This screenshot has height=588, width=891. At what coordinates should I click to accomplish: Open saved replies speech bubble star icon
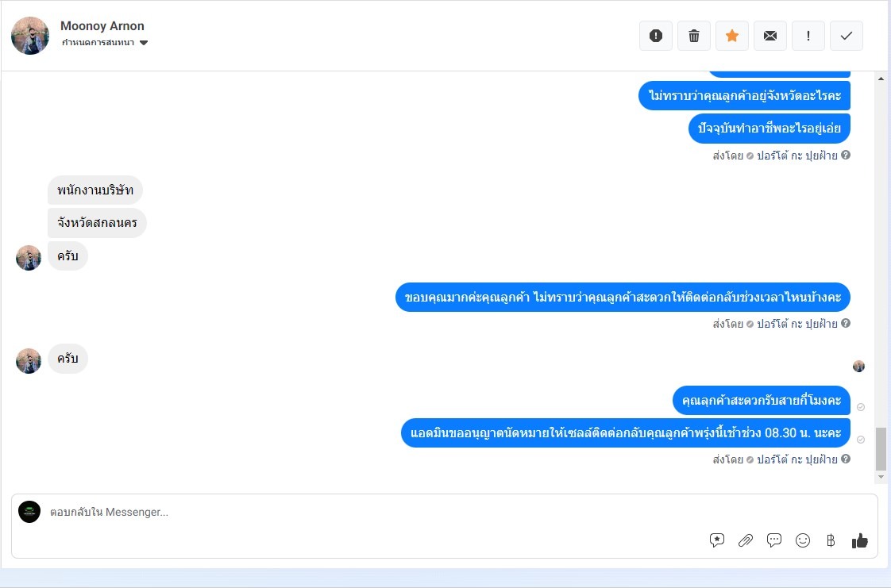pos(716,540)
